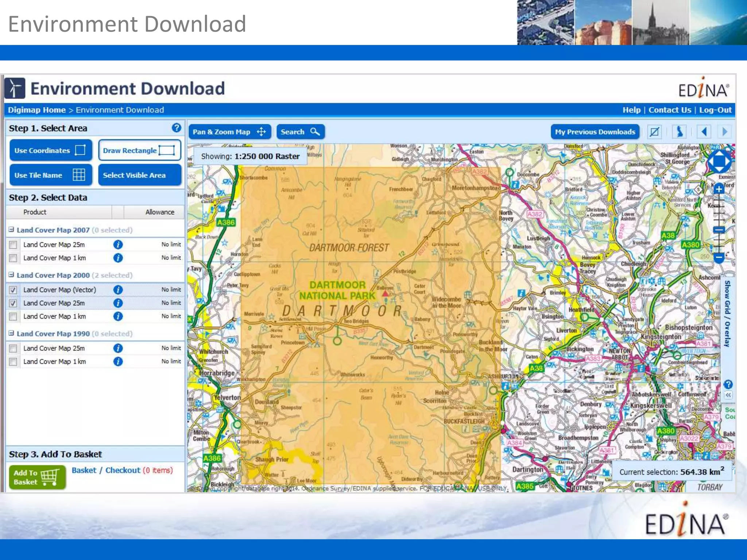Viewport: 747px width, 560px height.
Task: Go to previous map view arrow
Action: click(704, 132)
